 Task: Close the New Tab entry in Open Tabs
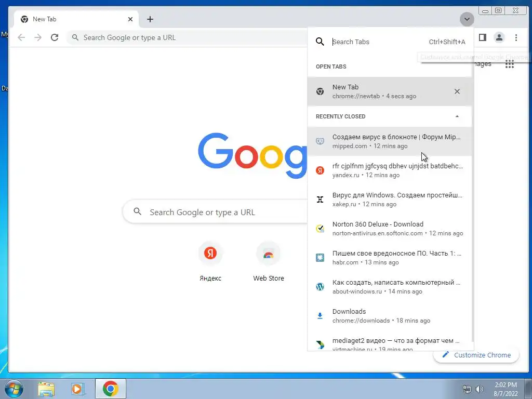[457, 91]
